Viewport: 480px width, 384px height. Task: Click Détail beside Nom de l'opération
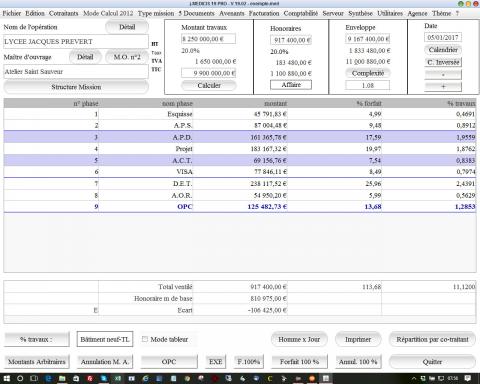127,27
